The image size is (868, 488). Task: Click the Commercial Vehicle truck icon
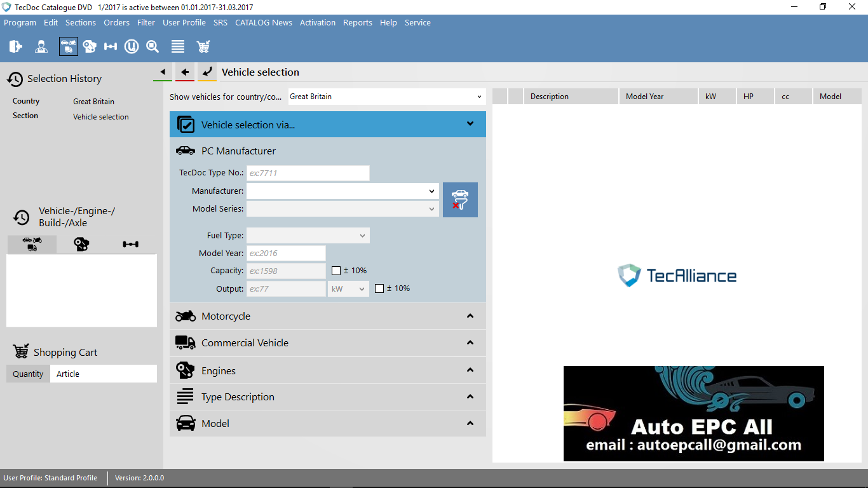click(x=186, y=342)
